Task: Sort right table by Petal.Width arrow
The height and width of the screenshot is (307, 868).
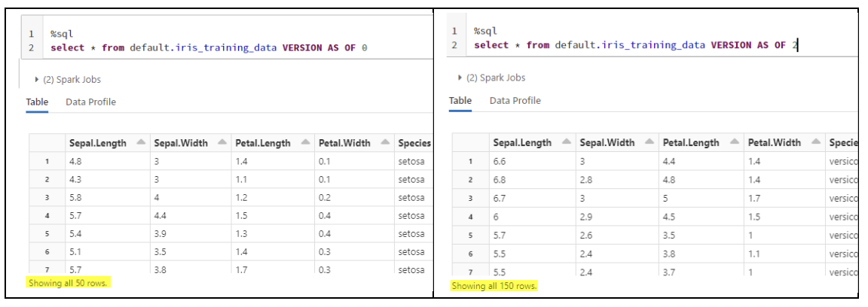Action: 815,142
